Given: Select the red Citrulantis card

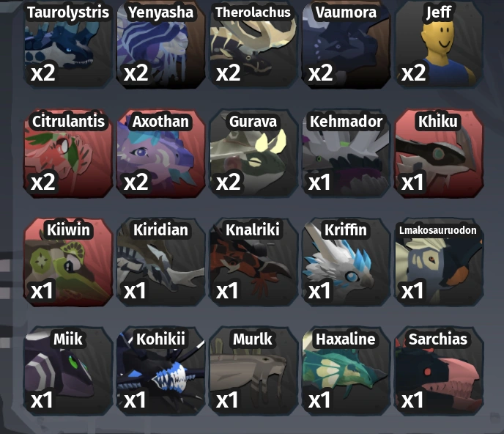Looking at the screenshot, I should pos(68,153).
